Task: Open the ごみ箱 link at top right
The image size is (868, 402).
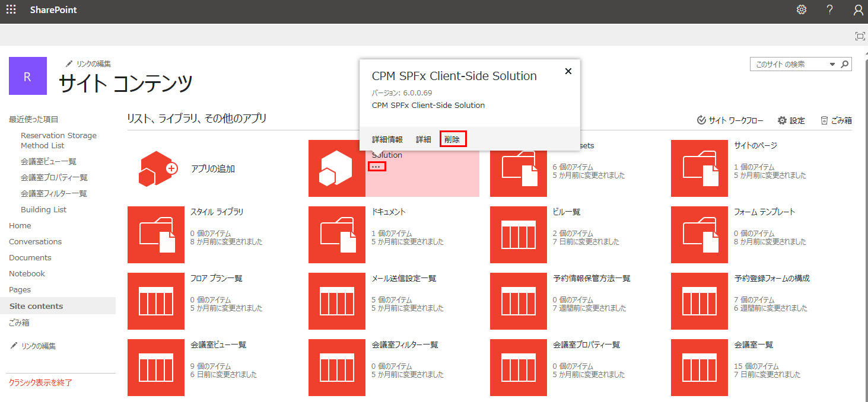Action: [x=836, y=120]
